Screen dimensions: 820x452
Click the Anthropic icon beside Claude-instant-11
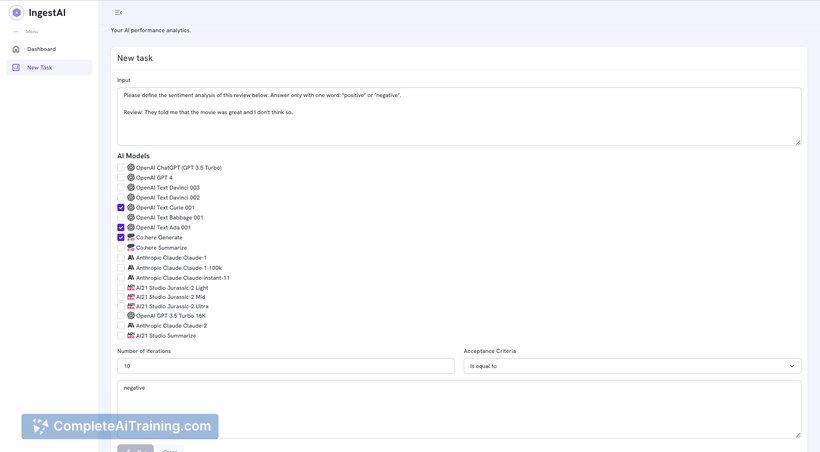click(x=131, y=278)
